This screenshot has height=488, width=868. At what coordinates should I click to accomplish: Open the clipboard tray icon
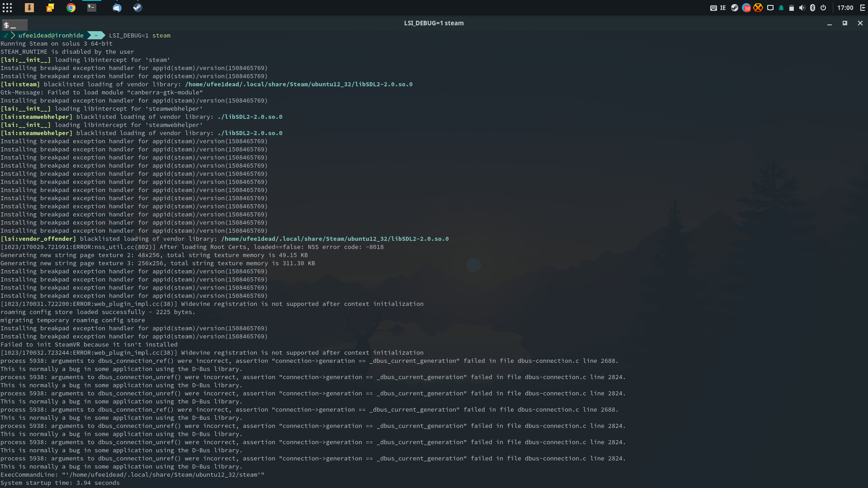pos(792,8)
